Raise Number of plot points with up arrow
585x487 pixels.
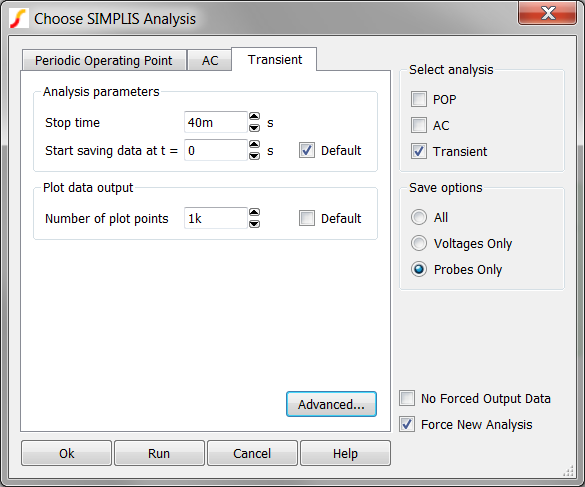254,212
